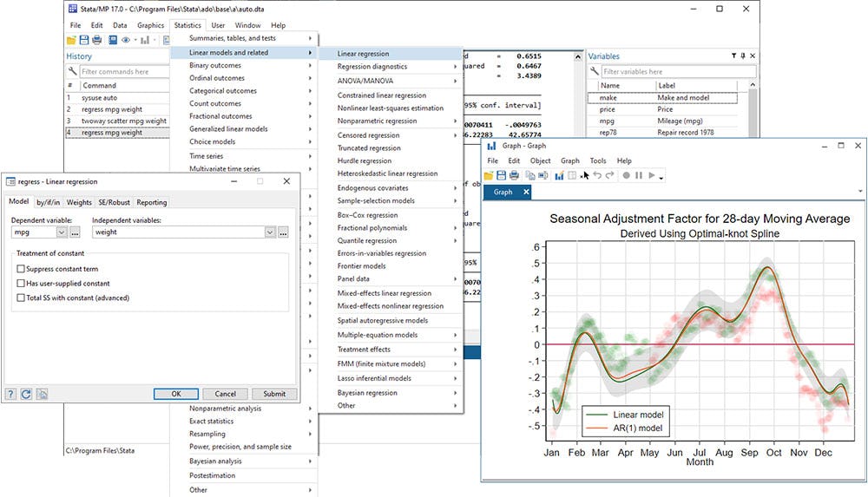
Task: Open the Statistics menu in main window
Action: (x=187, y=25)
